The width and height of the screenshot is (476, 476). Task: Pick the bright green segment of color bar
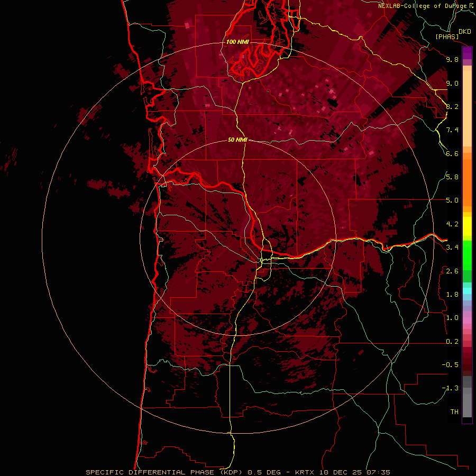coord(467,255)
